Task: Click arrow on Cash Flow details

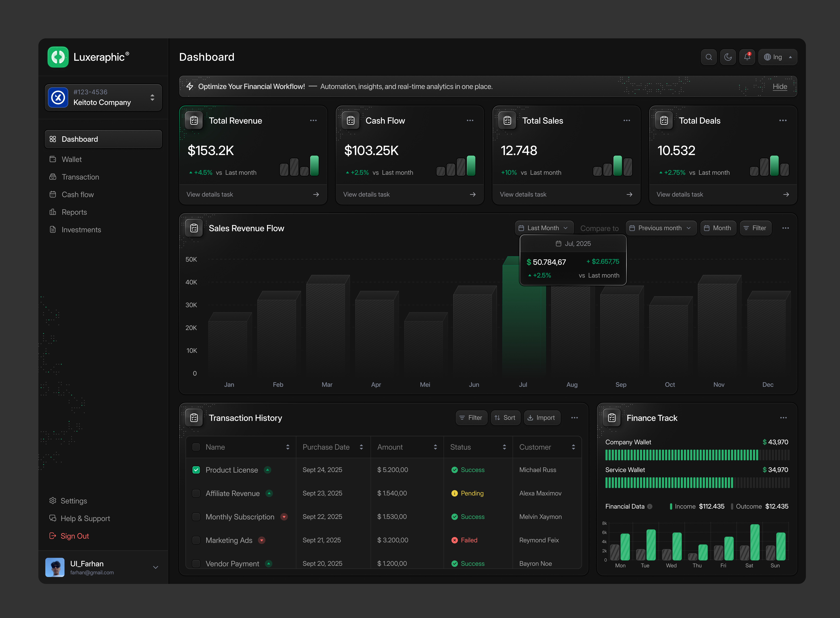Action: 473,194
